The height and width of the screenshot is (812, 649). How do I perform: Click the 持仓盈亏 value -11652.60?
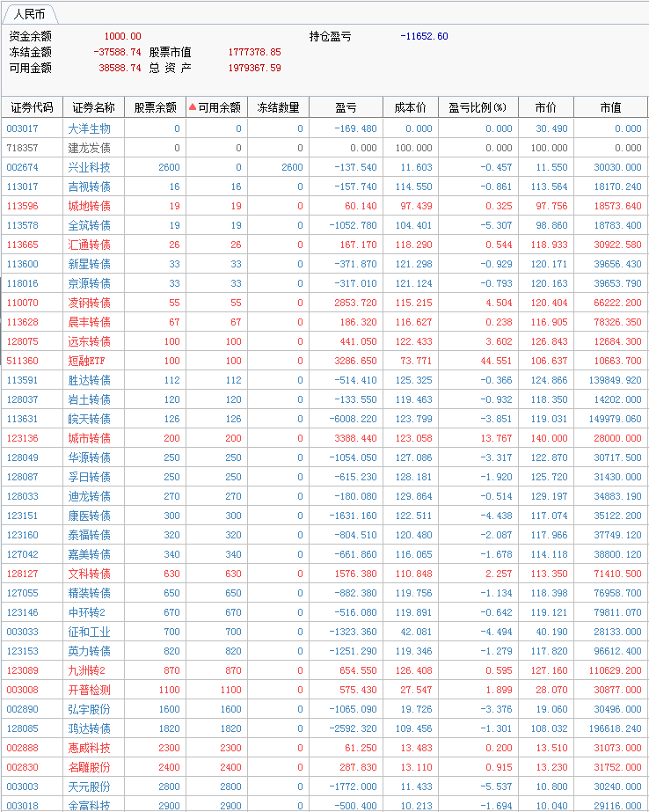[424, 36]
